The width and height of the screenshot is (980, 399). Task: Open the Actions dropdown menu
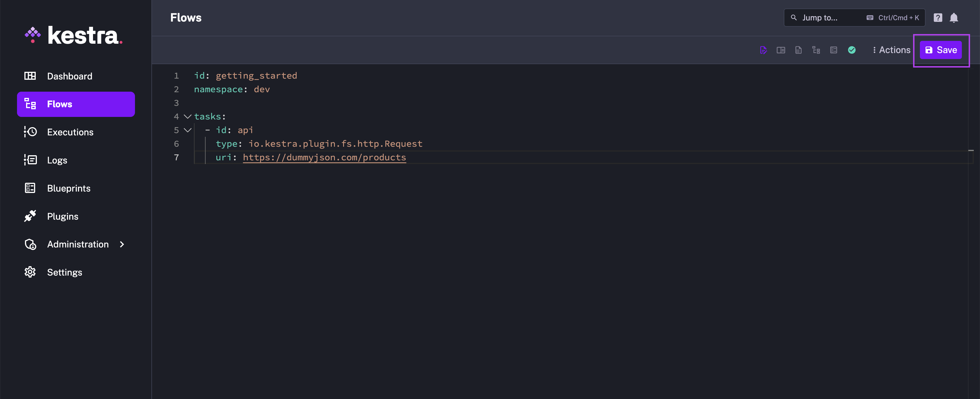[891, 50]
